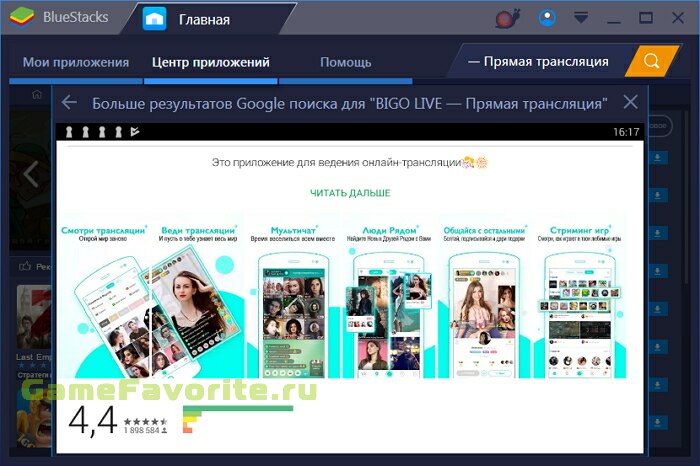Click the home icon in background panel

pos(37,94)
